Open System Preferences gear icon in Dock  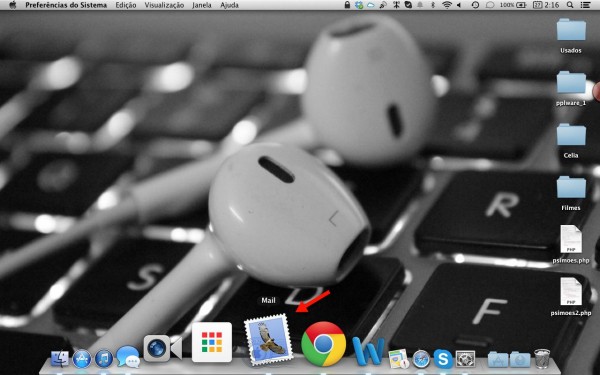(x=466, y=359)
